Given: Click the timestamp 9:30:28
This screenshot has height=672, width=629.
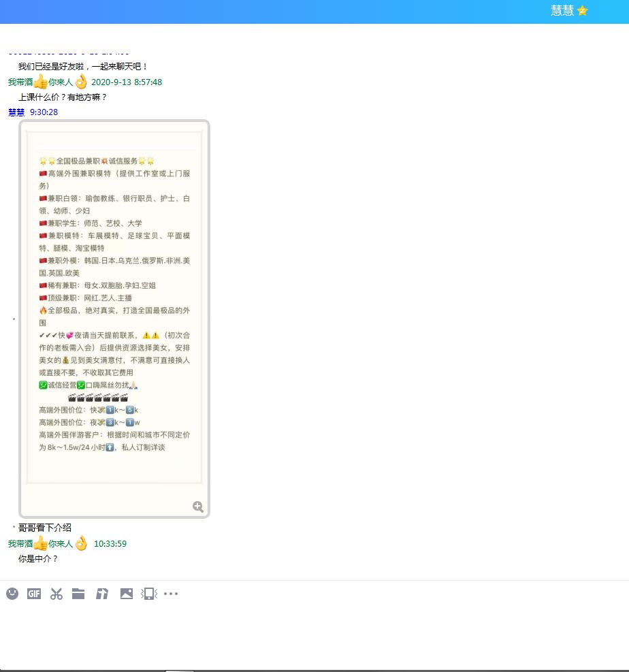Looking at the screenshot, I should pyautogui.click(x=42, y=112).
